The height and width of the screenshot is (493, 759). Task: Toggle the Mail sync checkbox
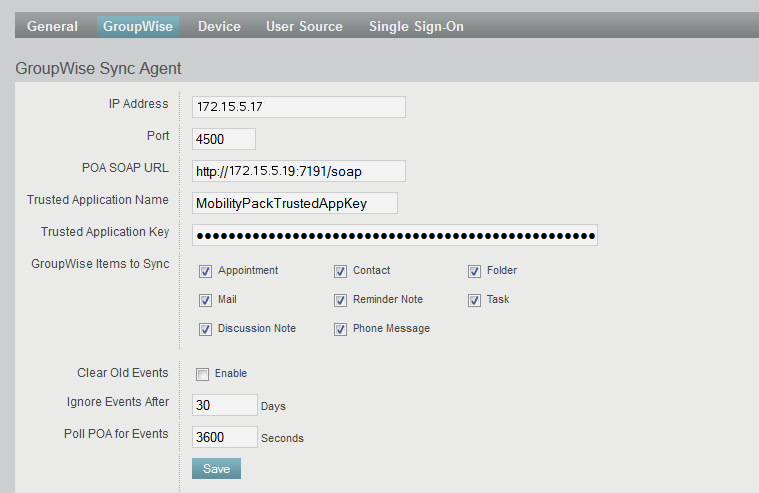pyautogui.click(x=205, y=300)
